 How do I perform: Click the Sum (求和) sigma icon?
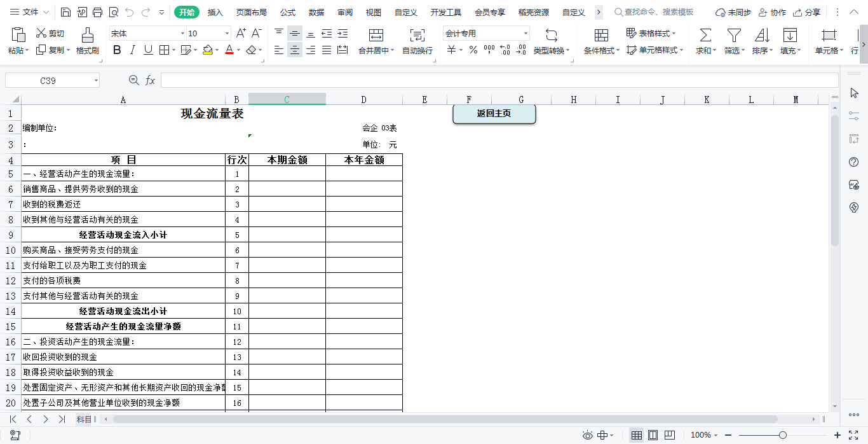(x=705, y=35)
